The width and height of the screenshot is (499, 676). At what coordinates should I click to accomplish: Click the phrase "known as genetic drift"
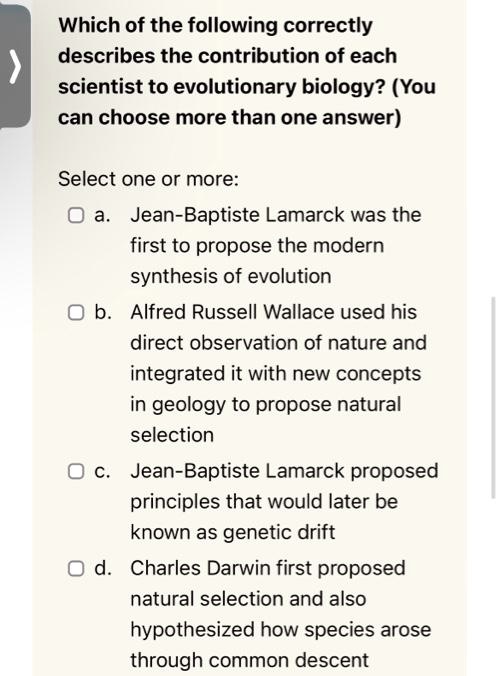coord(232,532)
